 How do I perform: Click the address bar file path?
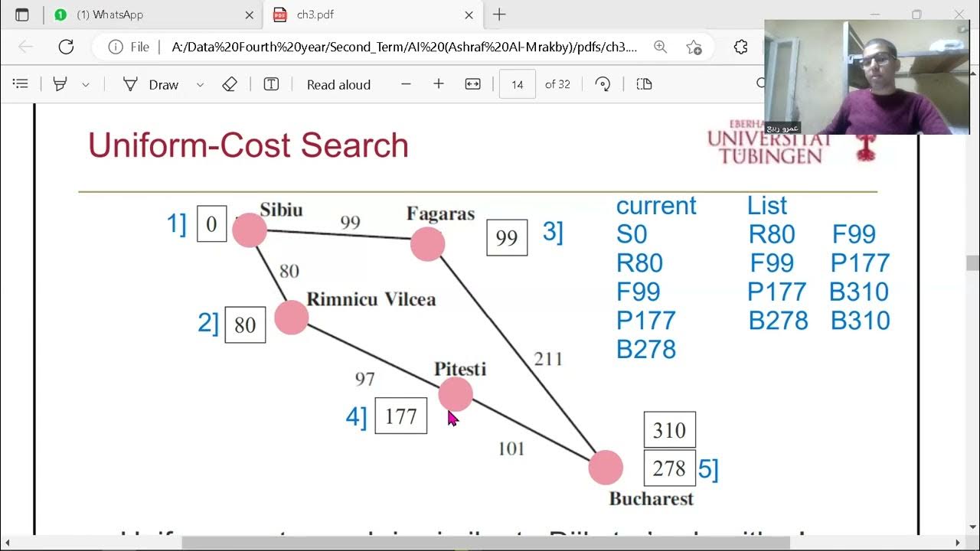(x=404, y=47)
